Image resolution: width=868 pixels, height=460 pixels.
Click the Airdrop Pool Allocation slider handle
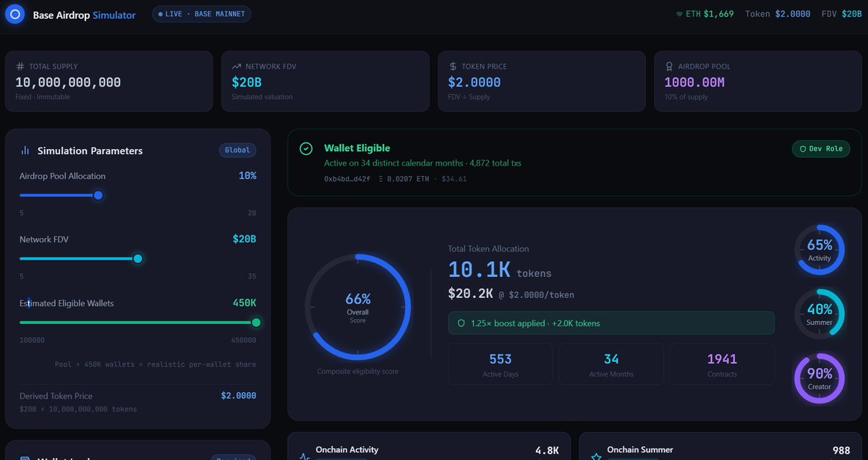pos(98,195)
